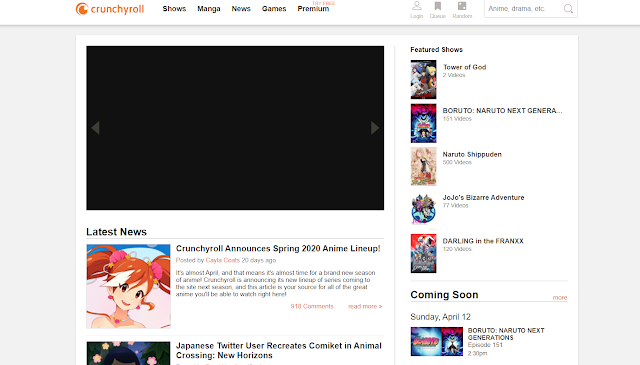This screenshot has width=640, height=365.
Task: Open 918 Comments link
Action: [312, 306]
